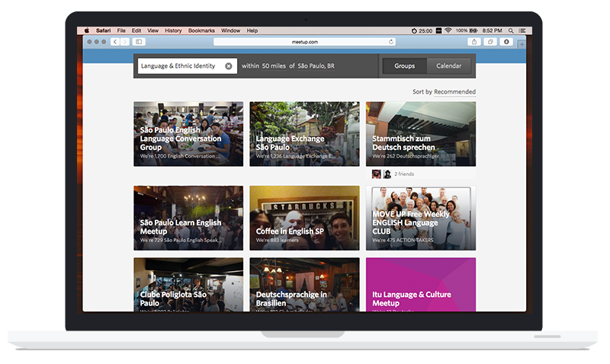Image resolution: width=610 pixels, height=364 pixels.
Task: Toggle the Safari sidebar button
Action: coord(139,42)
